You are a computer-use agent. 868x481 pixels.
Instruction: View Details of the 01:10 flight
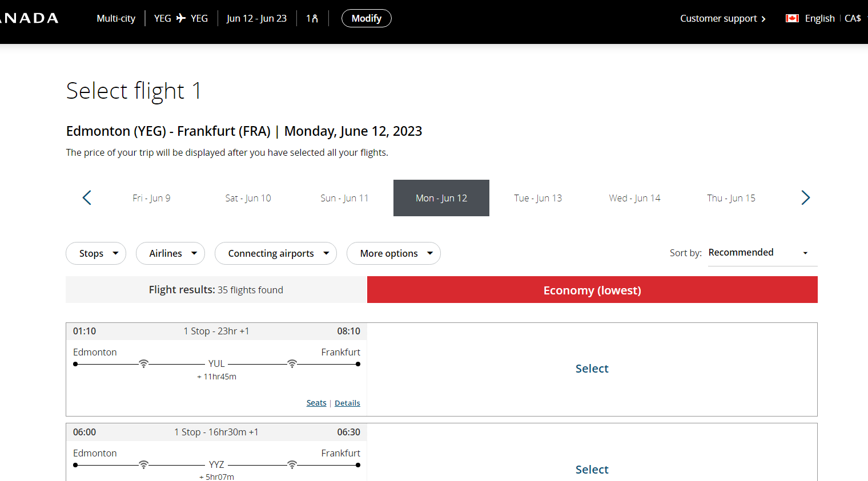pos(347,403)
